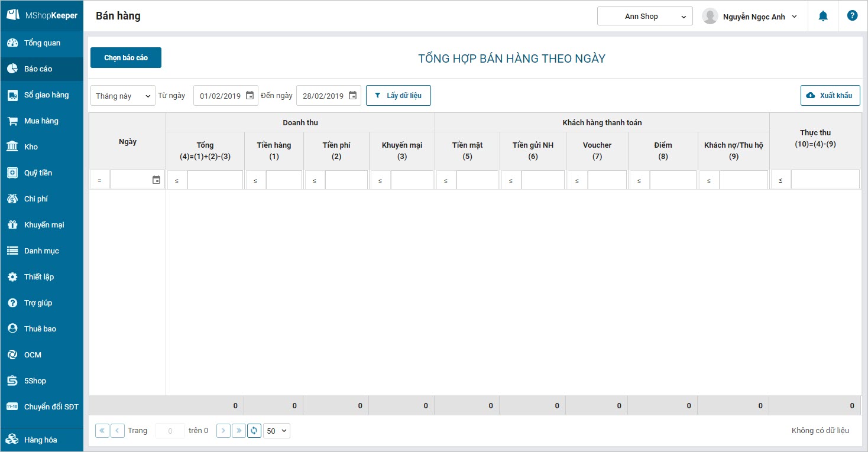Change the Thực thu filter operator
The image size is (868, 452).
781,180
